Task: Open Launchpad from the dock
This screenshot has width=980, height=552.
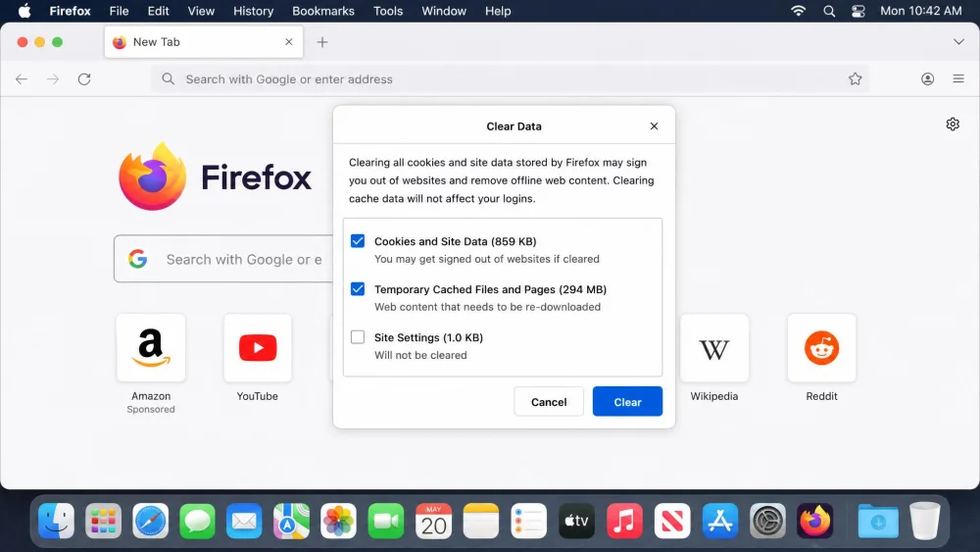Action: pos(103,520)
